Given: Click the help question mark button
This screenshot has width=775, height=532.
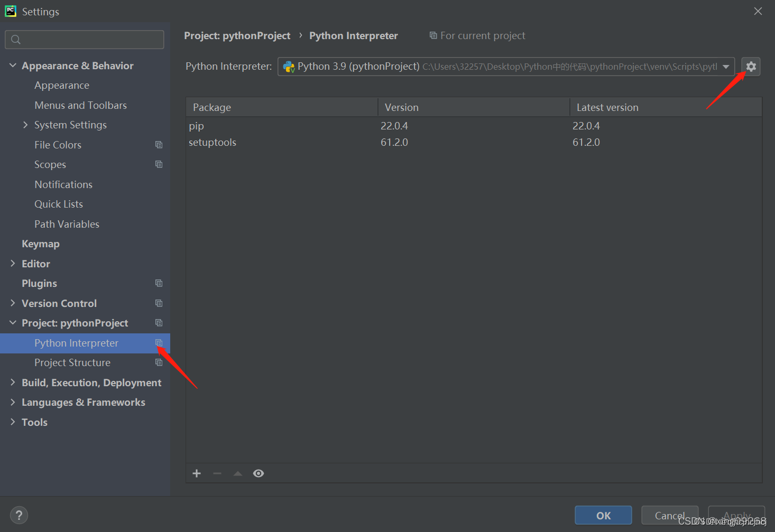Looking at the screenshot, I should click(19, 515).
